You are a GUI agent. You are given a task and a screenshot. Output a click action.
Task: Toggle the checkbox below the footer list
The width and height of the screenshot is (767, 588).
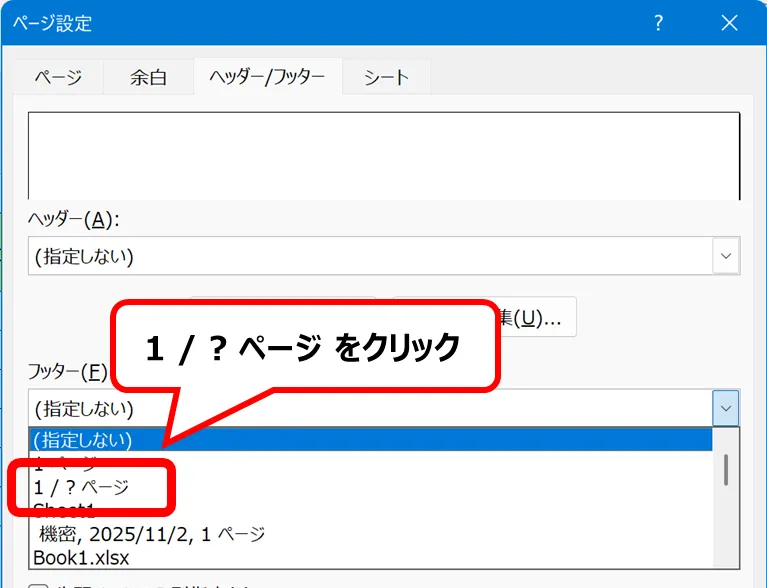pyautogui.click(x=38, y=584)
